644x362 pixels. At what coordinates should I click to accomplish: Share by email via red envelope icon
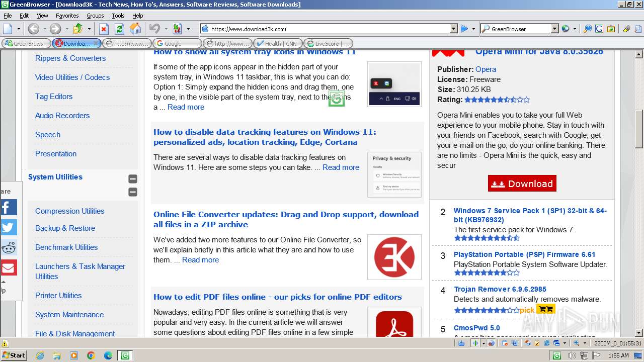(x=9, y=267)
